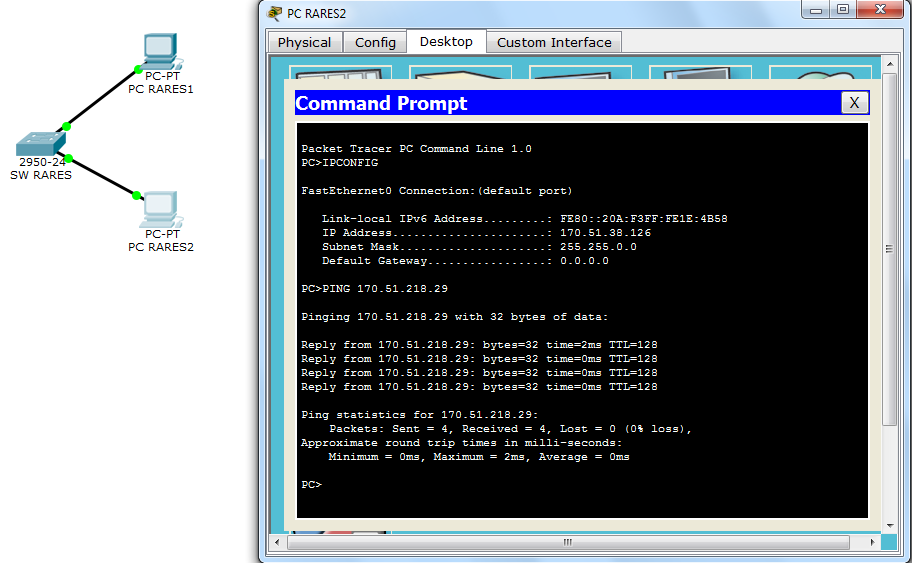
Task: Switch to the Config tab
Action: click(375, 42)
